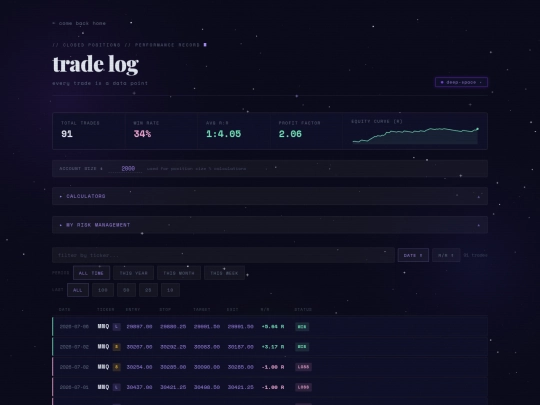
Task: Click the LOSS badge in the 30437.00 entry row
Action: coord(303,387)
